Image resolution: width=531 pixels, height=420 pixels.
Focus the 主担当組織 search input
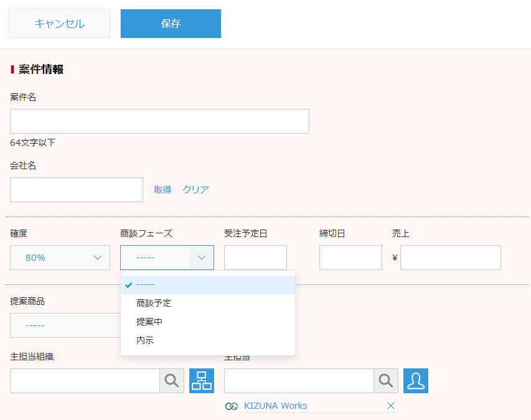point(85,381)
